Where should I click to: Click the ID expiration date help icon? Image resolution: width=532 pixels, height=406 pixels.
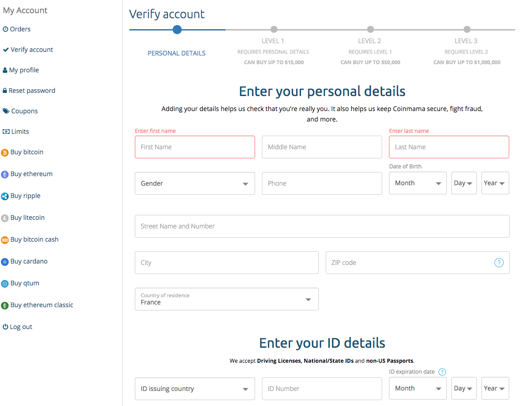coord(442,372)
